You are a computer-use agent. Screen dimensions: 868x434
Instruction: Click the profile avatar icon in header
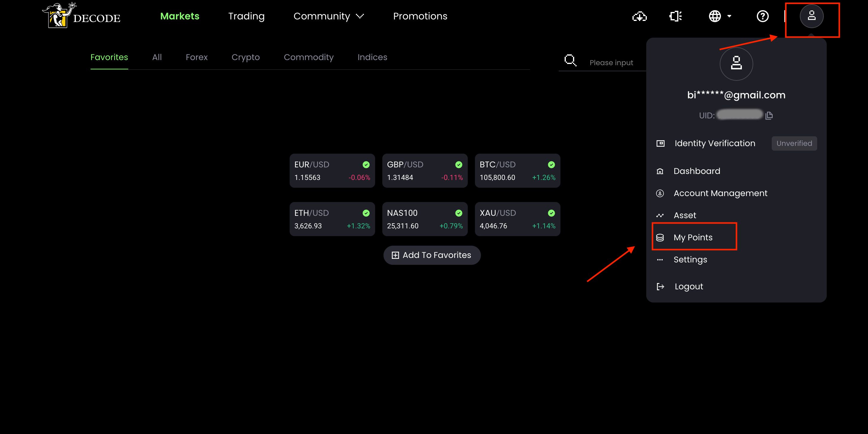pos(812,16)
